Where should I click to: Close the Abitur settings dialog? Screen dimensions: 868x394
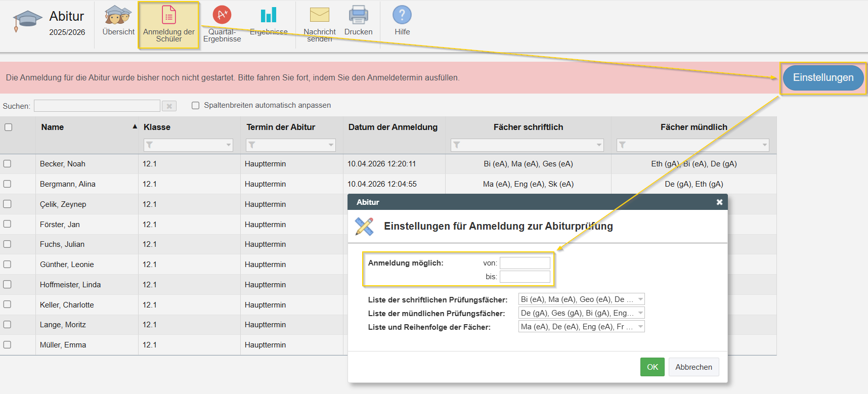[x=719, y=202]
